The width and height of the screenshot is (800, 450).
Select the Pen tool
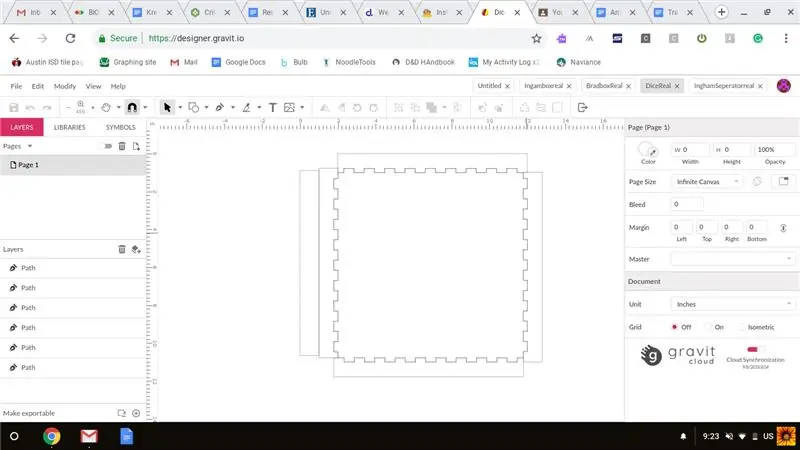(220, 108)
